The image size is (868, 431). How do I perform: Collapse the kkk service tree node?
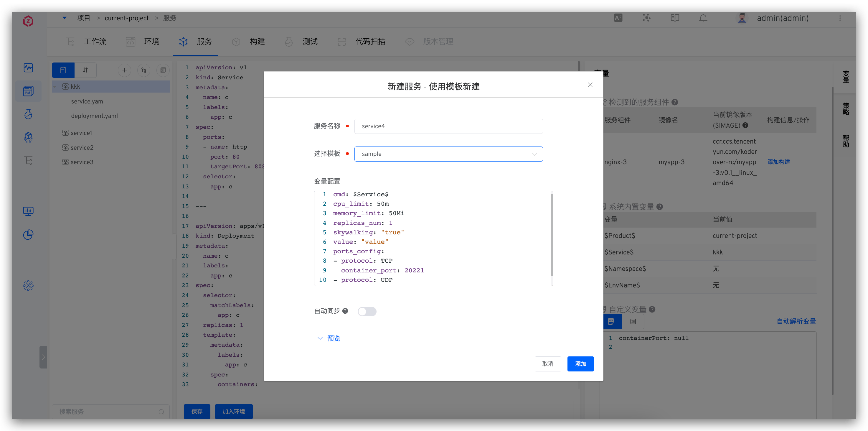[55, 86]
